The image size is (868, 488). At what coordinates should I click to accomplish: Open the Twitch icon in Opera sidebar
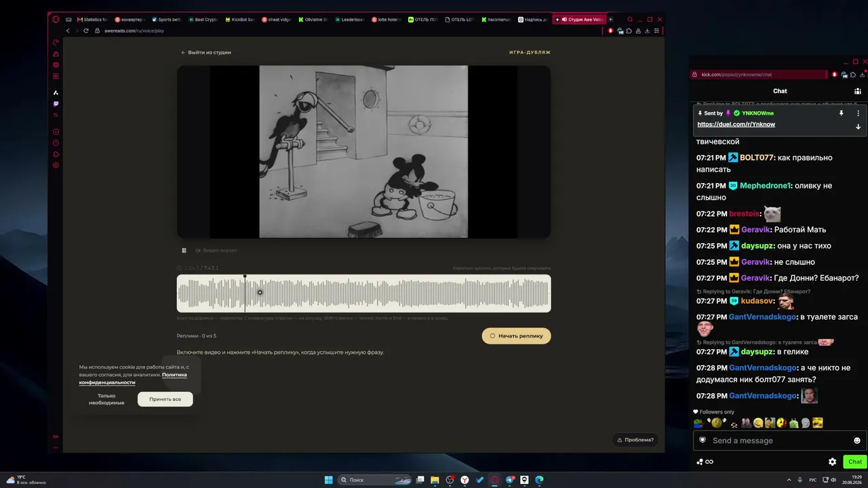click(56, 104)
